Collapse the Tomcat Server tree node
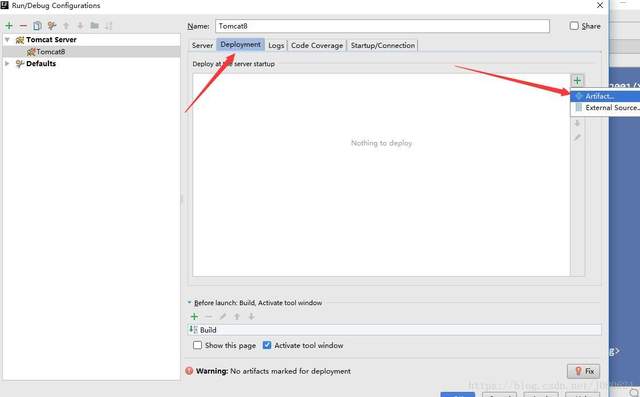The height and width of the screenshot is (397, 640). pyautogui.click(x=7, y=40)
